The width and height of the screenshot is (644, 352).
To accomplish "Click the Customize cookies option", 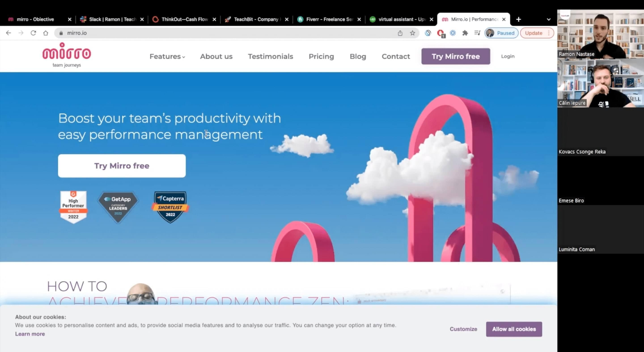I will (x=463, y=329).
